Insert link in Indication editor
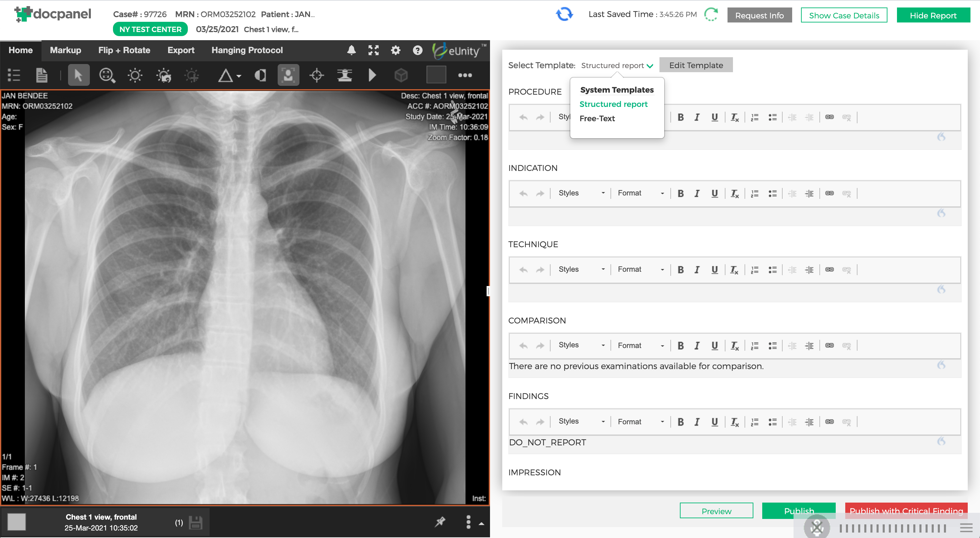 tap(829, 193)
